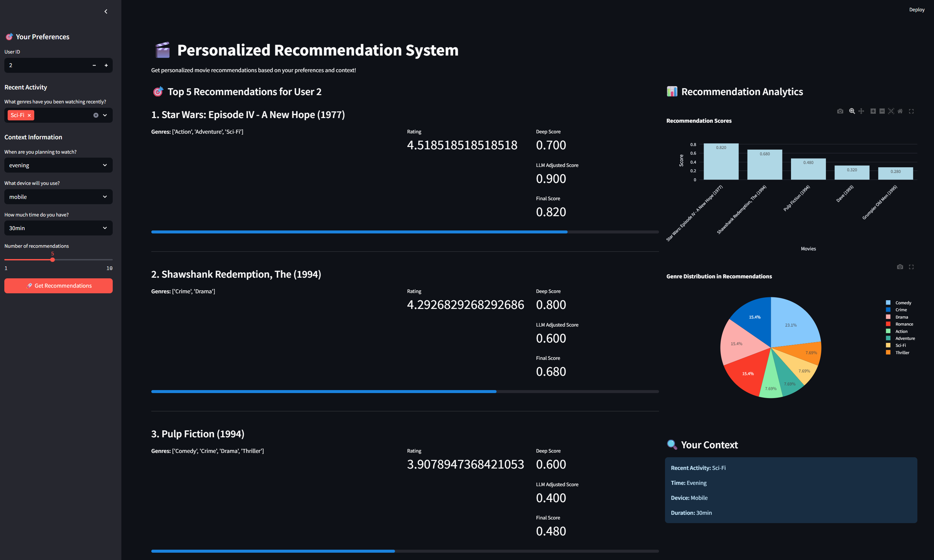Click 'Genre Distribution in Recommendations' chart title
Screen dimensions: 934x560
point(719,277)
